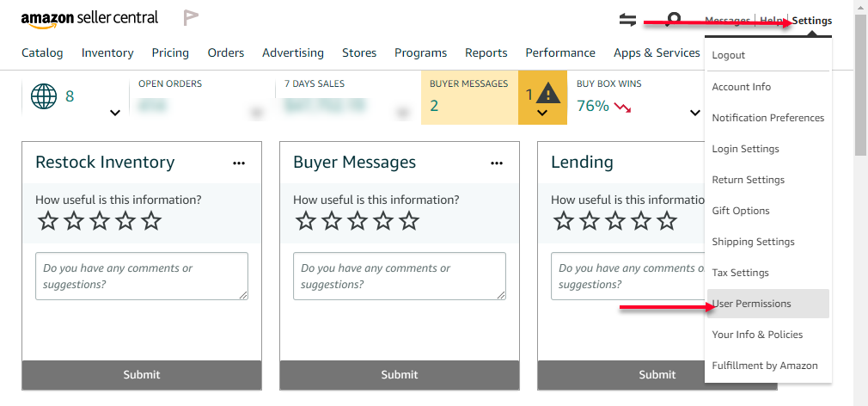Choose Notification Preferences in Settings dropdown

pyautogui.click(x=768, y=118)
